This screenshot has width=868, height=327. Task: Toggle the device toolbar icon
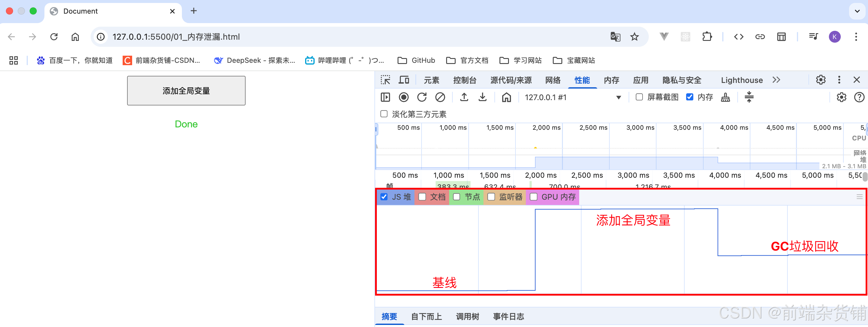pos(404,80)
